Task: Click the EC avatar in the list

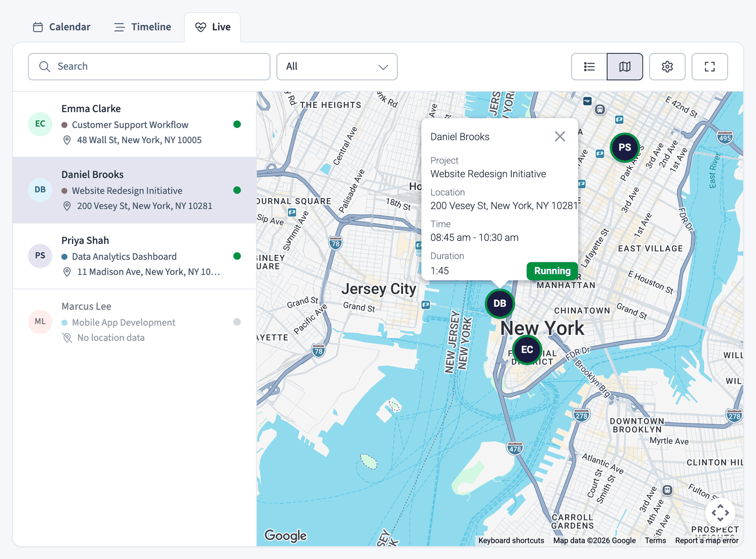Action: tap(40, 124)
